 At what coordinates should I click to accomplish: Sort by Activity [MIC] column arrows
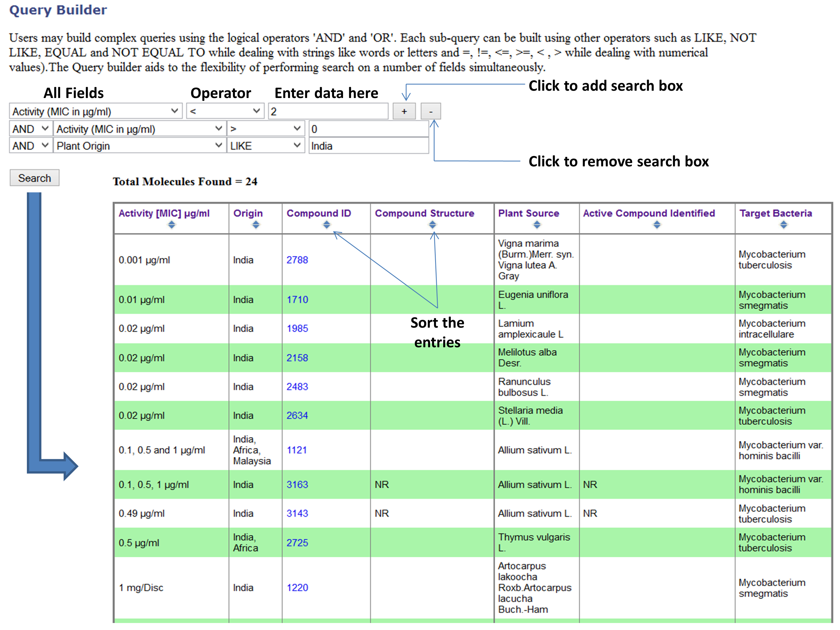[x=172, y=225]
